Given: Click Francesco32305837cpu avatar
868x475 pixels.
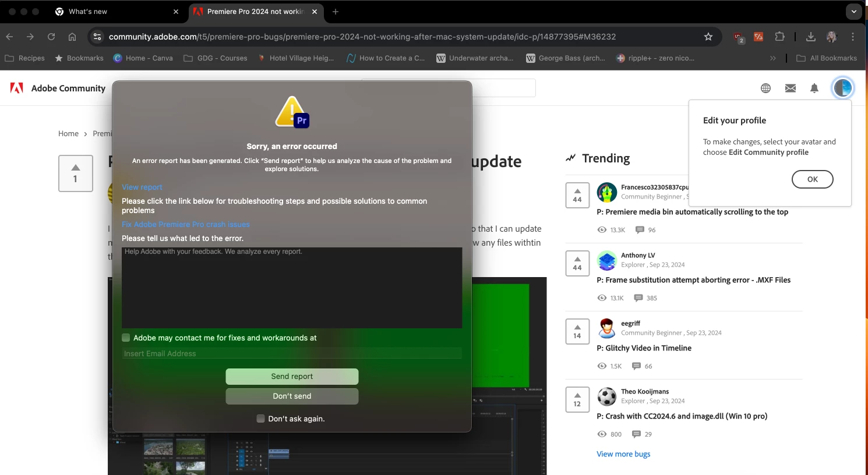Looking at the screenshot, I should tap(606, 192).
